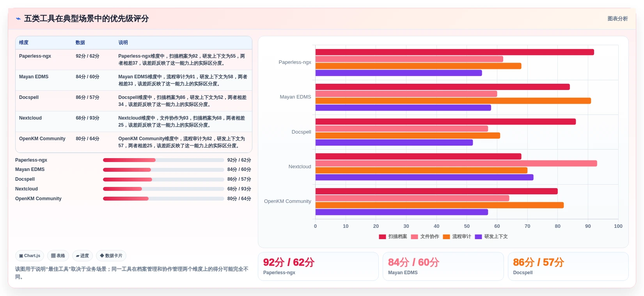The image size is (644, 296).
Task: Toggle the 流程审计 legend color swatch
Action: click(446, 237)
